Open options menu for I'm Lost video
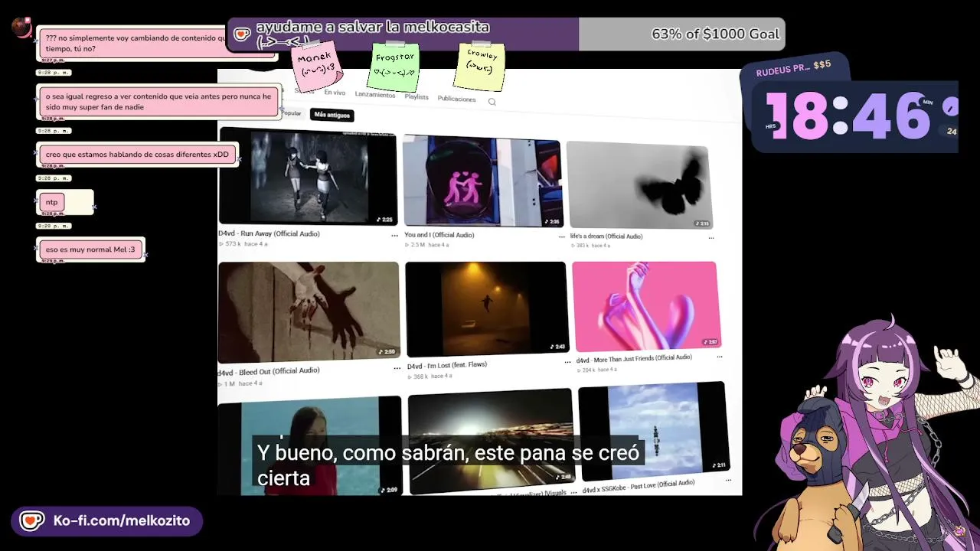The image size is (980, 551). click(x=567, y=362)
